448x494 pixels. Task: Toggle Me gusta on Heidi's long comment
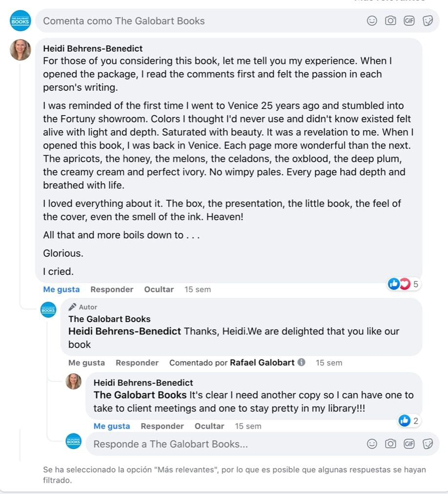pos(61,289)
